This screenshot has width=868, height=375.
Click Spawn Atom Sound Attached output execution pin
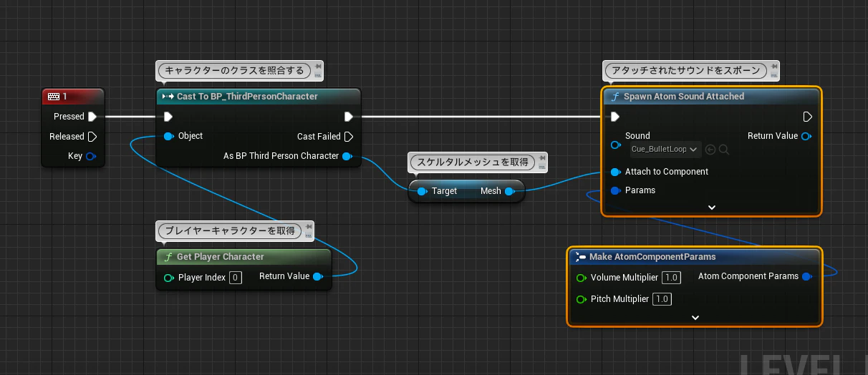click(807, 117)
